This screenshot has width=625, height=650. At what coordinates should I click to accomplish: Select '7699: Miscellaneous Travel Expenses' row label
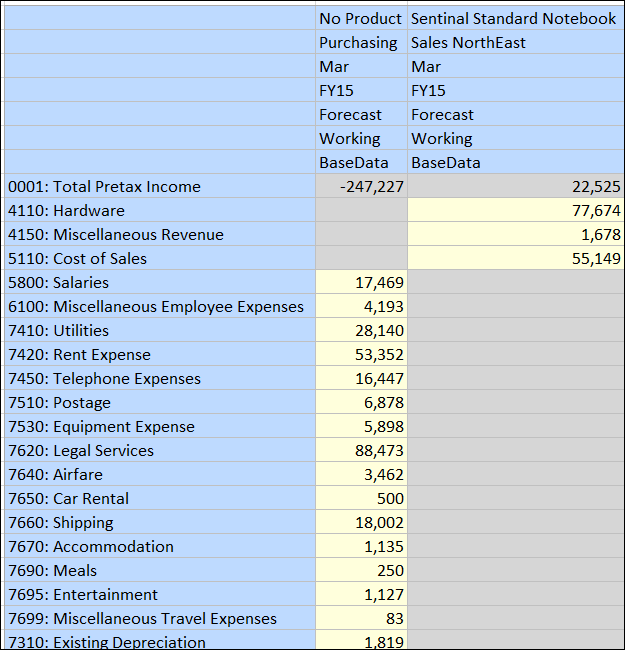pyautogui.click(x=160, y=619)
